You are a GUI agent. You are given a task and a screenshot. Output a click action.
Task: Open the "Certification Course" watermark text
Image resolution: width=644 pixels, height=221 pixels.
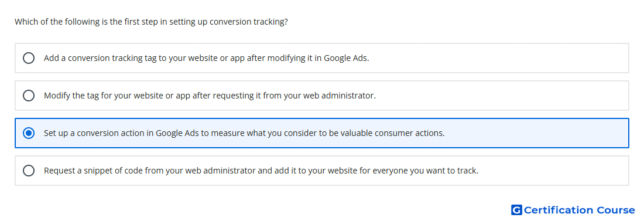point(579,210)
